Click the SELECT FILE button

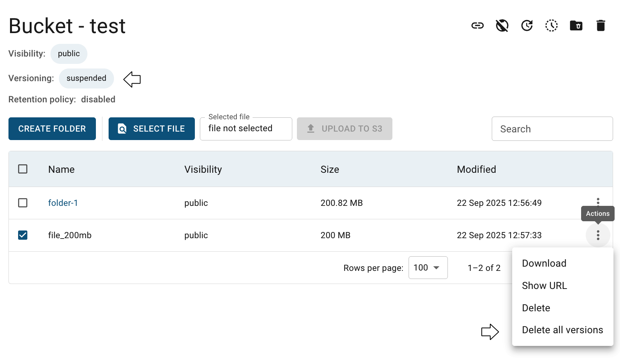pos(152,129)
